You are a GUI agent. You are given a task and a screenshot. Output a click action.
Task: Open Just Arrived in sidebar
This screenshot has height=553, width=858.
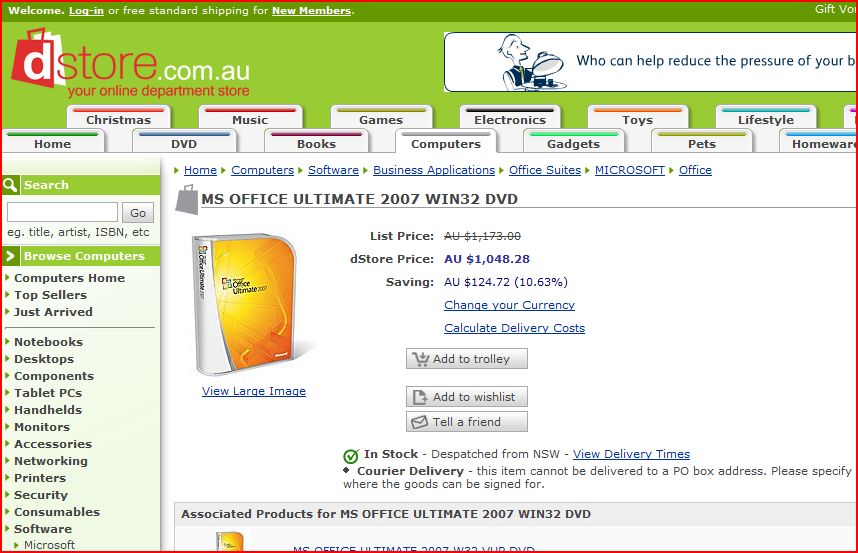(x=53, y=312)
